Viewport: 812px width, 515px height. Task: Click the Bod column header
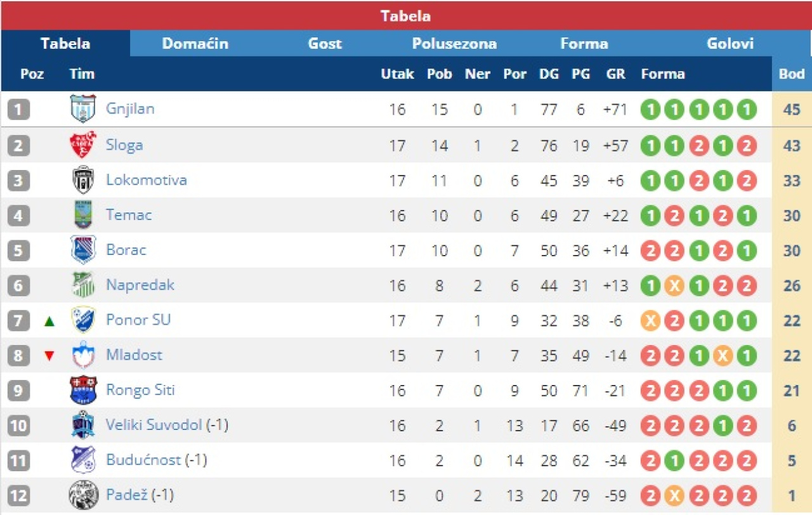tap(791, 74)
